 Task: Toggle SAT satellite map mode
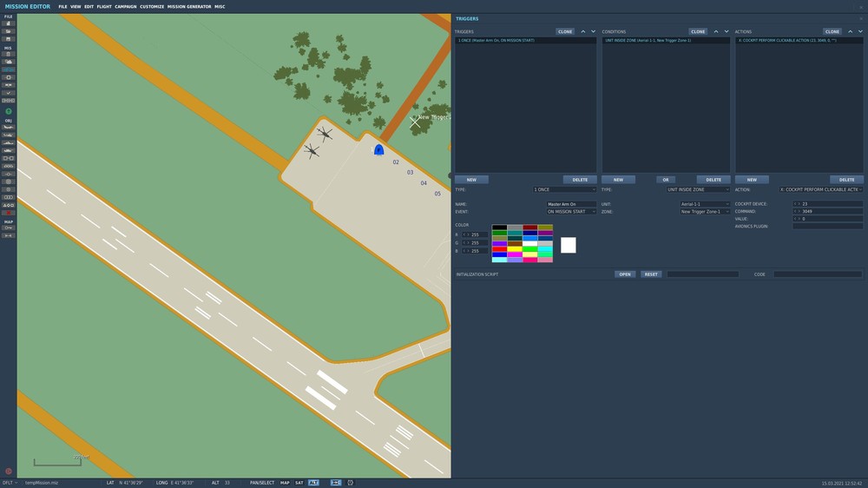click(x=299, y=483)
